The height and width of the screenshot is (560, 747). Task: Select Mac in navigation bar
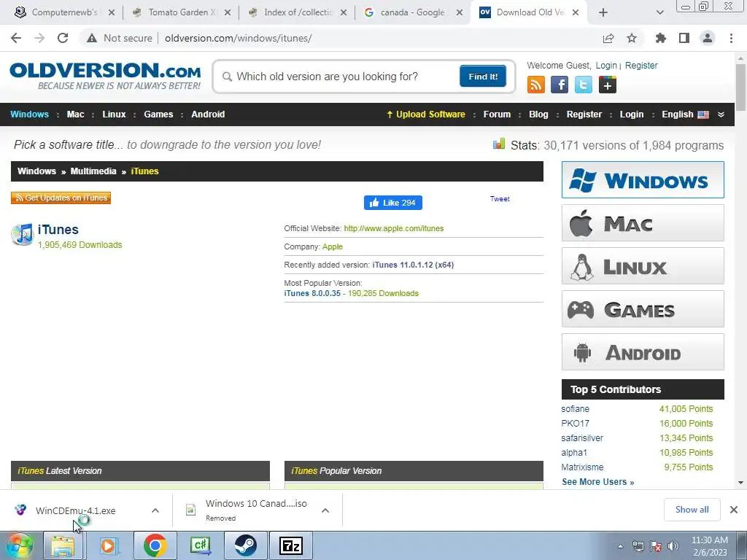click(75, 114)
